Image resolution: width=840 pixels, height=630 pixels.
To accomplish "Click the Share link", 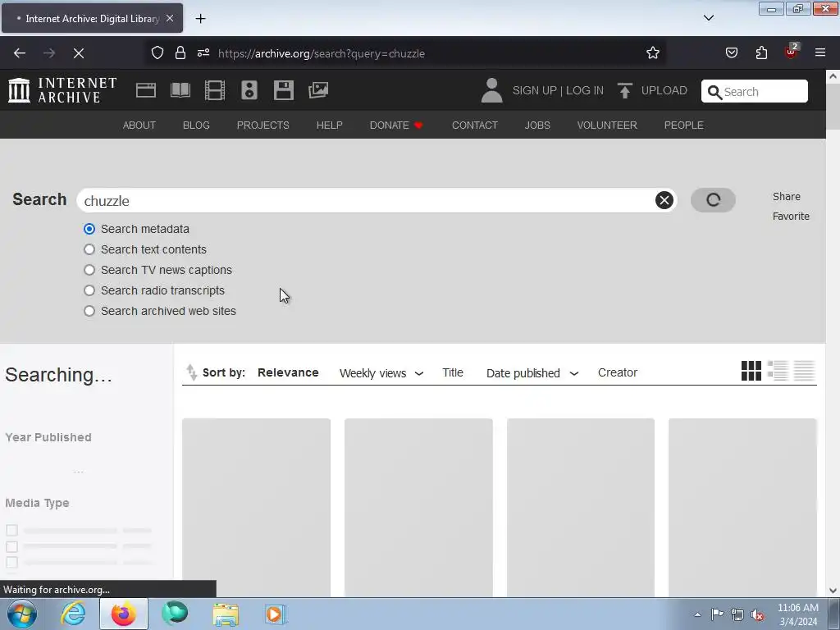I will 787,197.
